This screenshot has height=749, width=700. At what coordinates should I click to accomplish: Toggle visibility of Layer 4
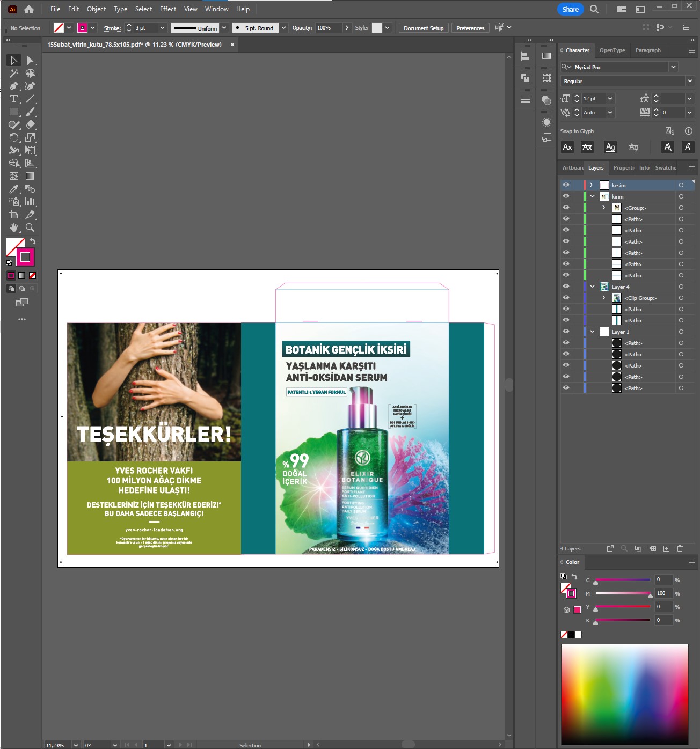pos(566,287)
